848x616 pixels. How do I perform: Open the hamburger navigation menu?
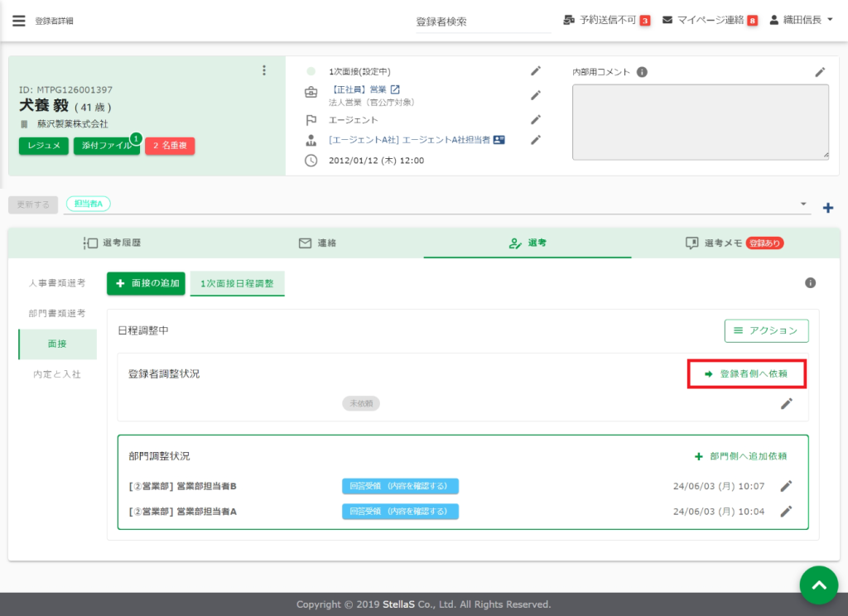(18, 21)
